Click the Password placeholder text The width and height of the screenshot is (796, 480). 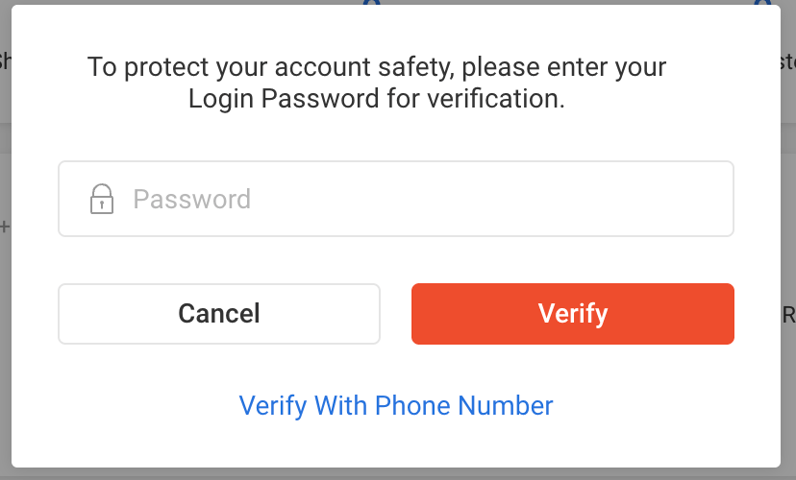[192, 199]
